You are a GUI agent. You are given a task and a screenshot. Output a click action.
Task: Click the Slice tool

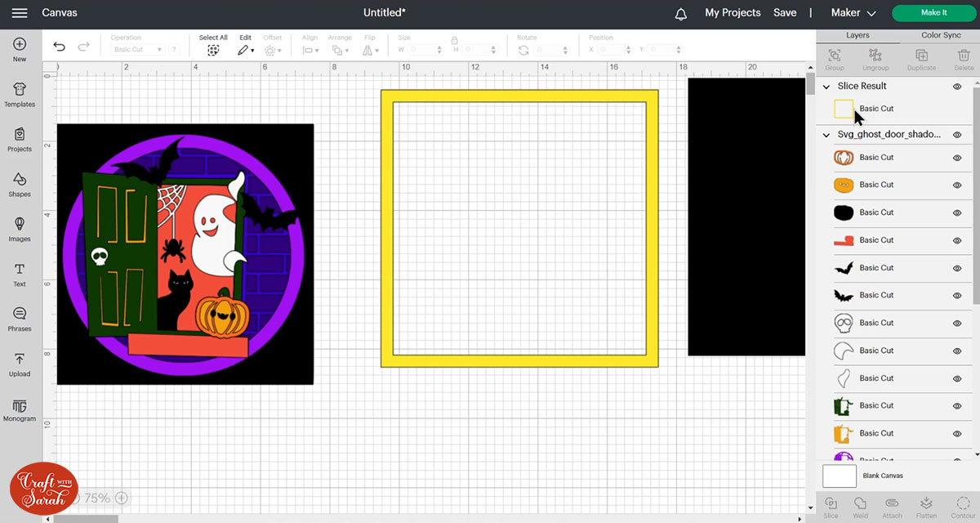[x=831, y=507]
